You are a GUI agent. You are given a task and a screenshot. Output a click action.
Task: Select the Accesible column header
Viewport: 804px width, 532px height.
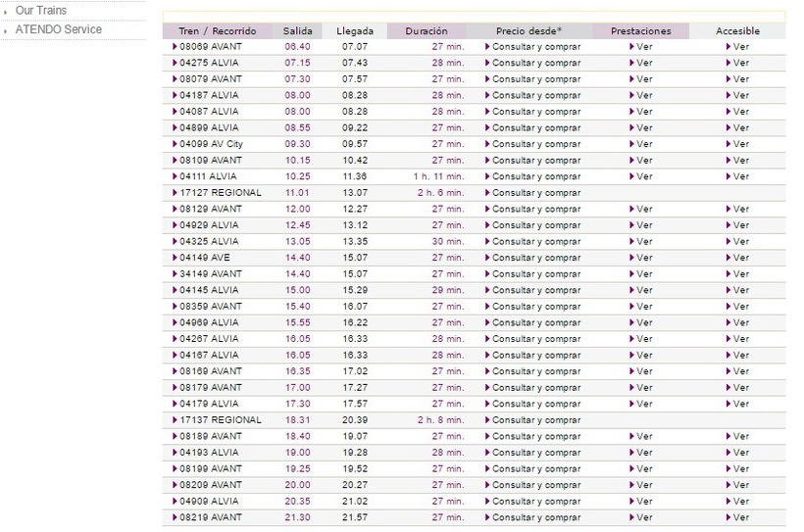[737, 31]
